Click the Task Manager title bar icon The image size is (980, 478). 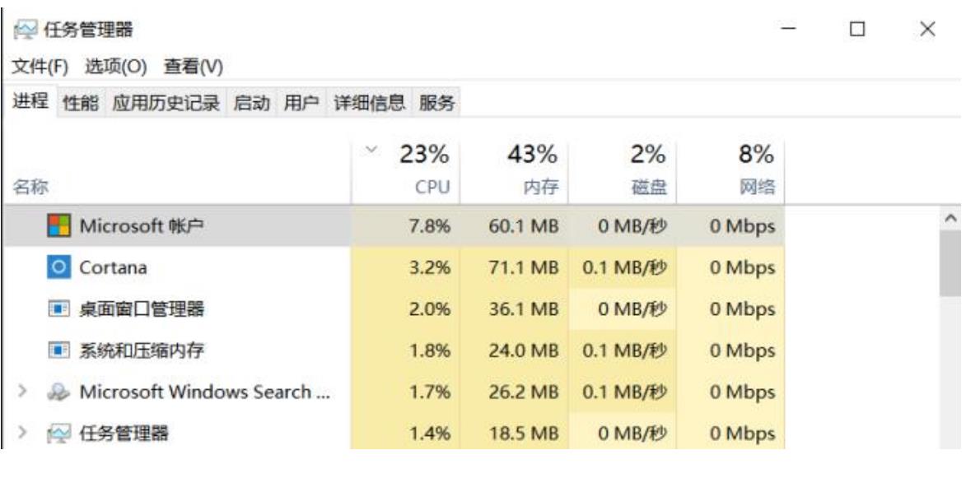pyautogui.click(x=26, y=30)
